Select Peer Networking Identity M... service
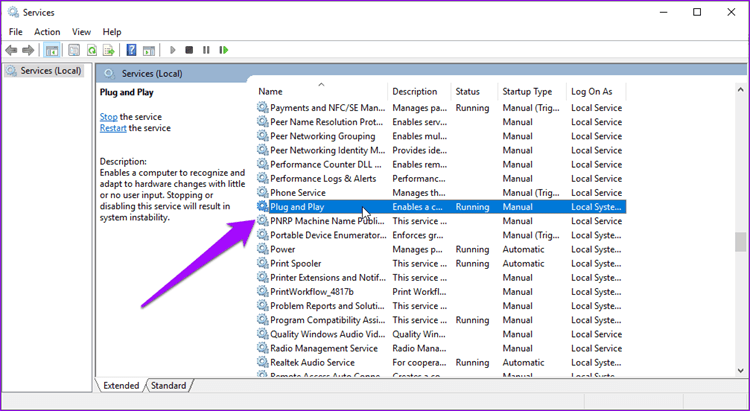The width and height of the screenshot is (750, 411). [441, 150]
